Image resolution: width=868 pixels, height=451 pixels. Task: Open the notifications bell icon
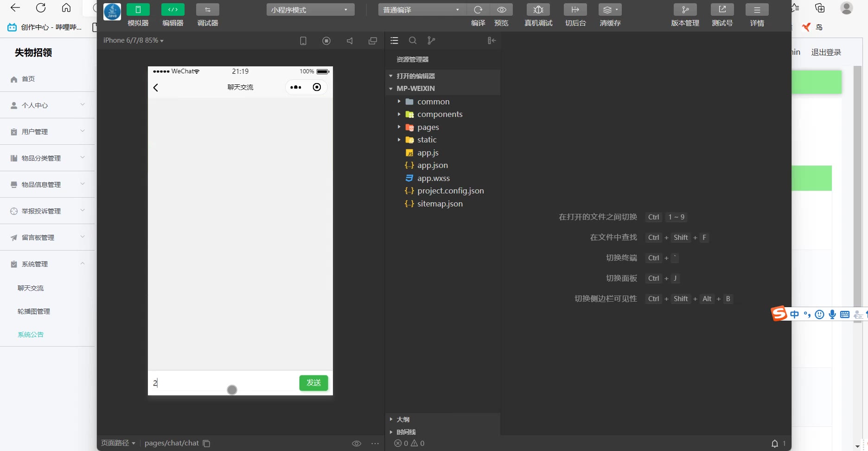click(774, 444)
